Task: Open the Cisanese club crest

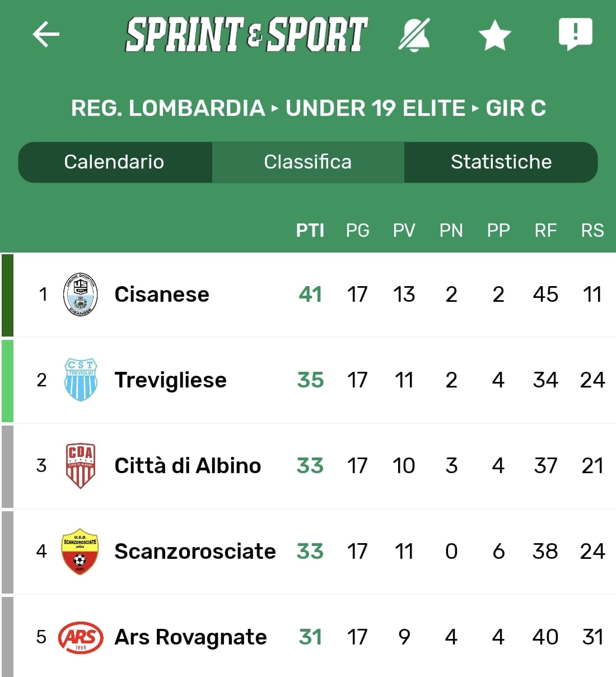Action: tap(81, 295)
